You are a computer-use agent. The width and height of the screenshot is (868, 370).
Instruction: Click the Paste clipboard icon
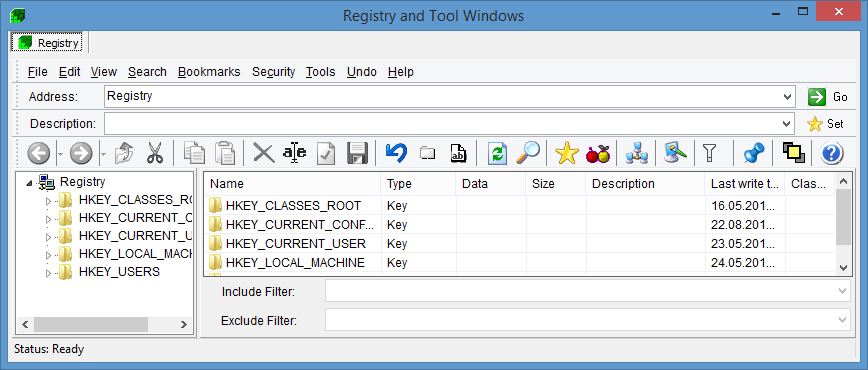coord(225,153)
